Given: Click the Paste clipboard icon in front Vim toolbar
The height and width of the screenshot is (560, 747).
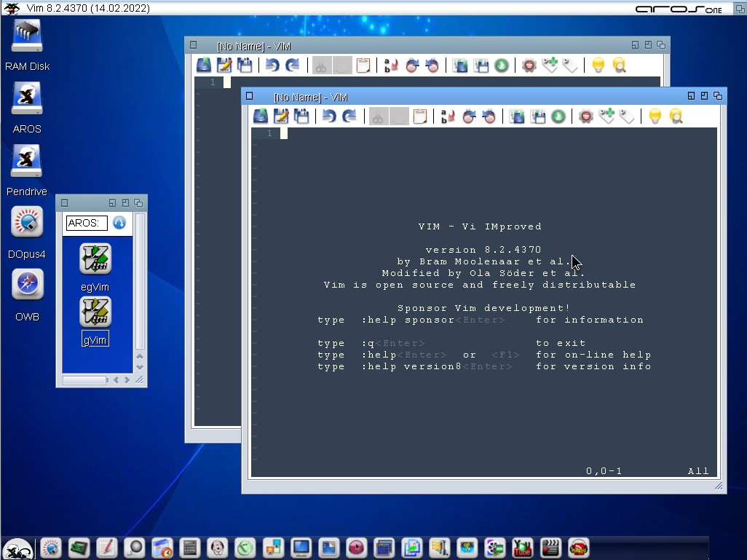Looking at the screenshot, I should [x=419, y=117].
